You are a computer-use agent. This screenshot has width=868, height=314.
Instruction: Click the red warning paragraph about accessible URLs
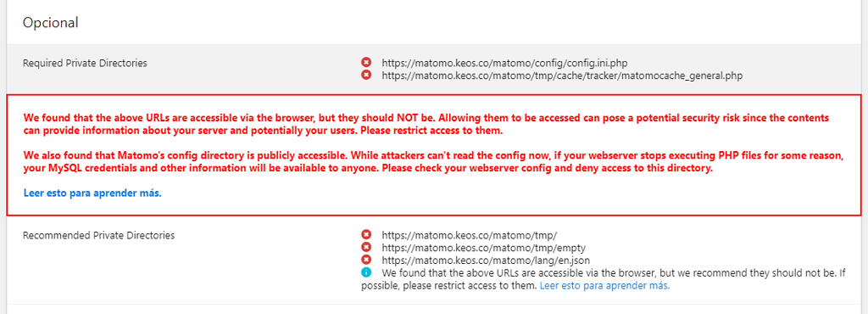426,125
